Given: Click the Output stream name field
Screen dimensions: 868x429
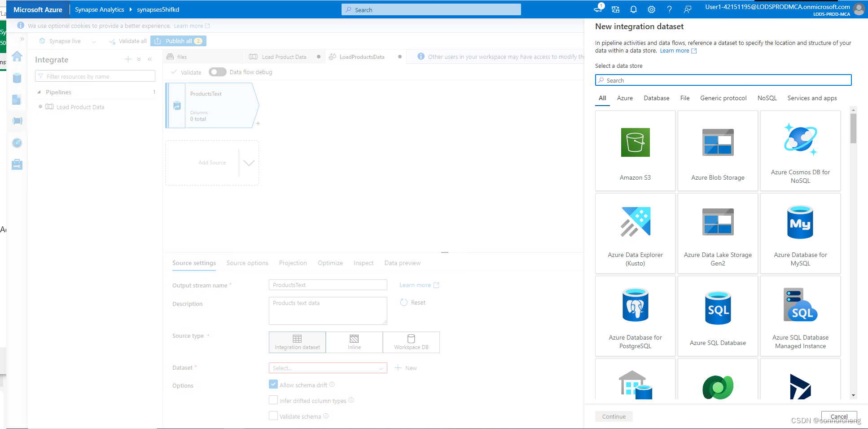Looking at the screenshot, I should pyautogui.click(x=328, y=285).
